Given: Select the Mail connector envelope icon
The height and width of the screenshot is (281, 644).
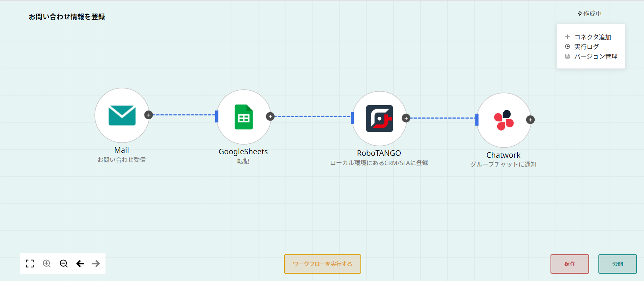Looking at the screenshot, I should click(122, 115).
